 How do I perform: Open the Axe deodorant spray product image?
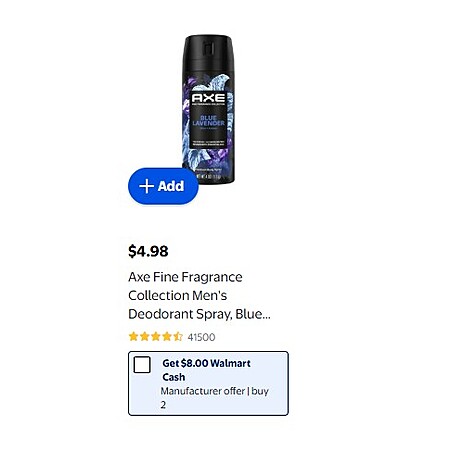click(208, 109)
